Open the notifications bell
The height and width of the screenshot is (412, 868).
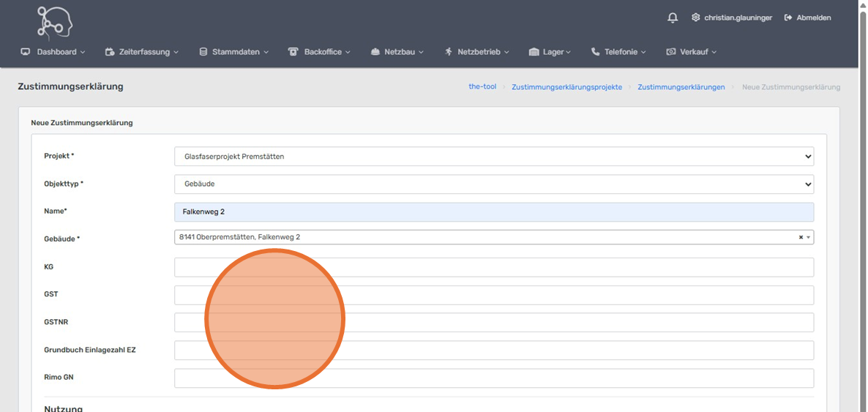pyautogui.click(x=673, y=18)
